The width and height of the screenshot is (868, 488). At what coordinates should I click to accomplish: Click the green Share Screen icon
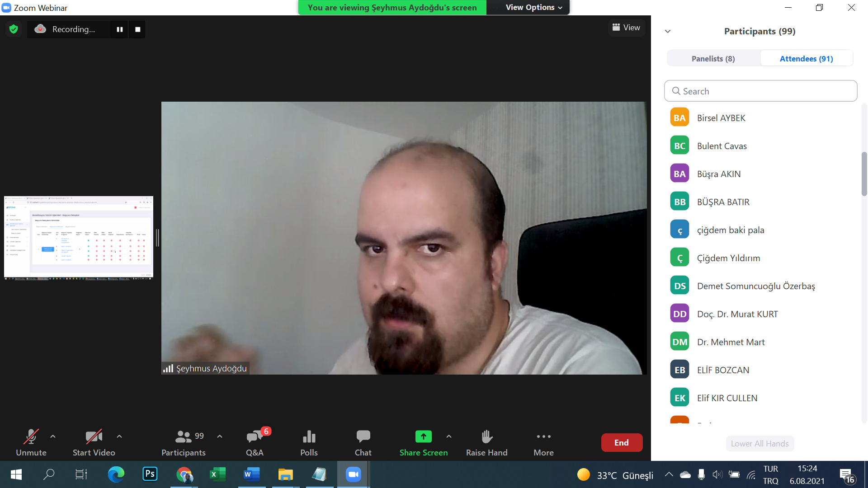(423, 437)
